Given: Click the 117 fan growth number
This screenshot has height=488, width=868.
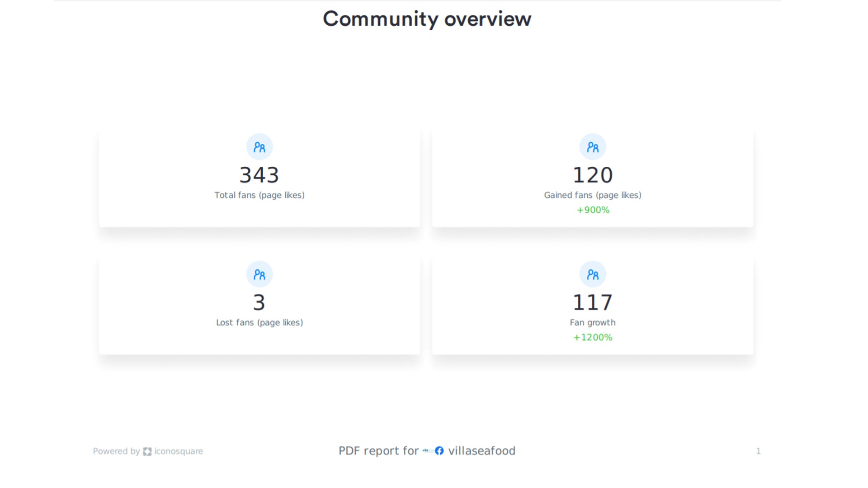Looking at the screenshot, I should [592, 302].
